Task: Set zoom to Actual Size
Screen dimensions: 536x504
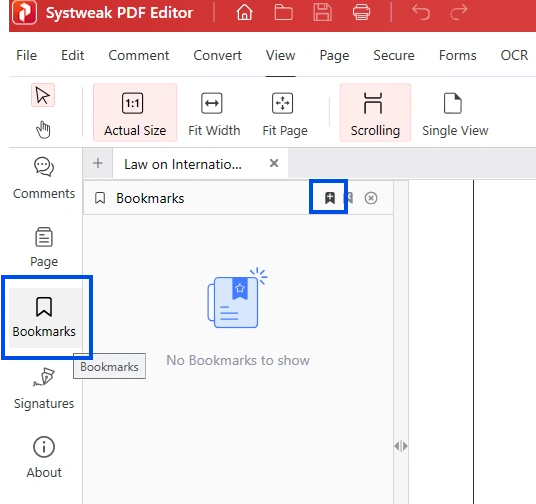Action: click(135, 112)
